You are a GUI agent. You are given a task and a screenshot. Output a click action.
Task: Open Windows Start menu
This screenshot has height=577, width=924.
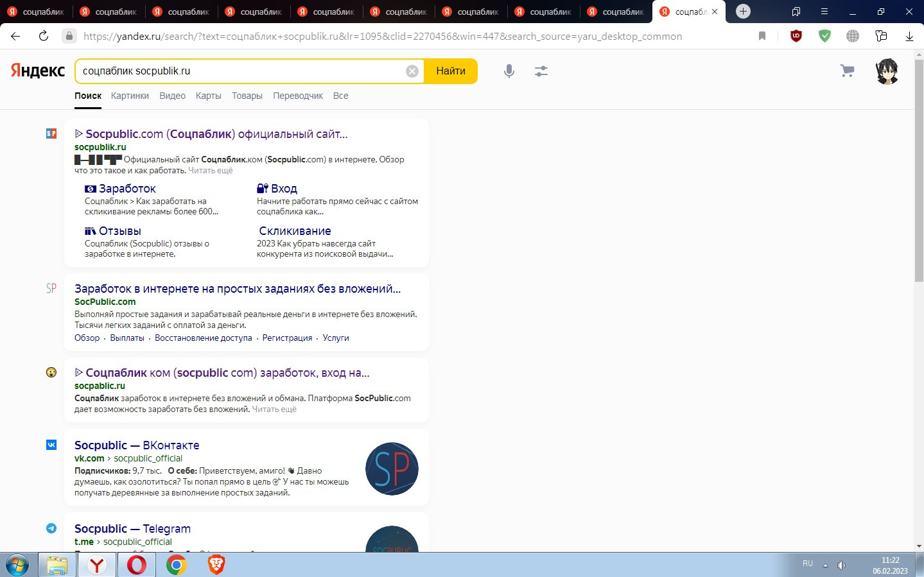[x=17, y=565]
